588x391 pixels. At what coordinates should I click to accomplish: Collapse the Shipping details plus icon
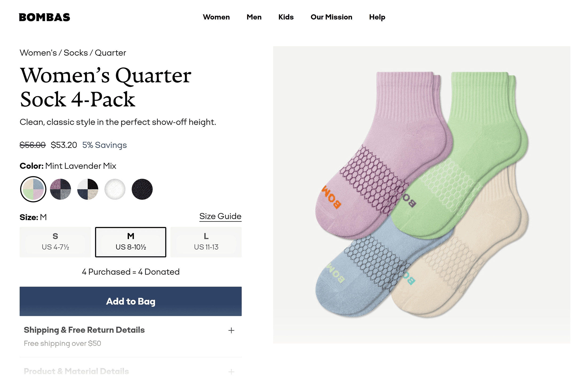click(x=231, y=330)
